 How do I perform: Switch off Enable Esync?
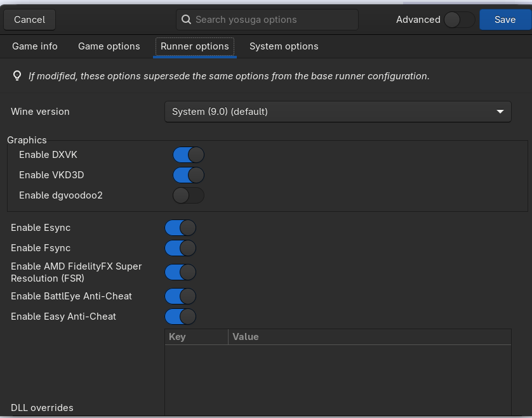(180, 228)
